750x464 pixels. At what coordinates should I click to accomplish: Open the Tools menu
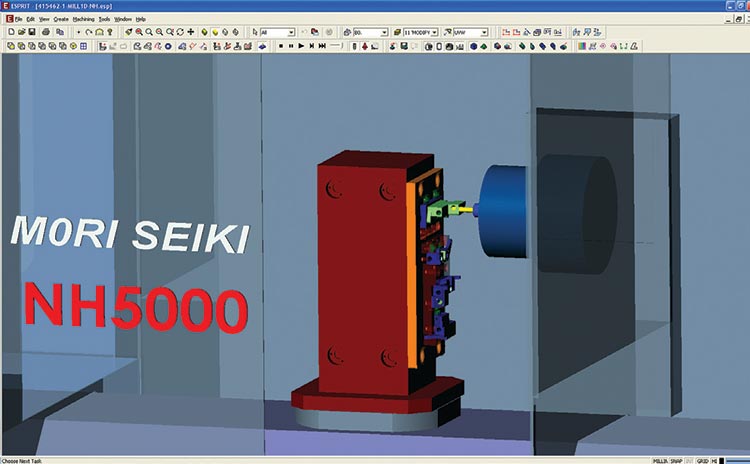[x=104, y=19]
